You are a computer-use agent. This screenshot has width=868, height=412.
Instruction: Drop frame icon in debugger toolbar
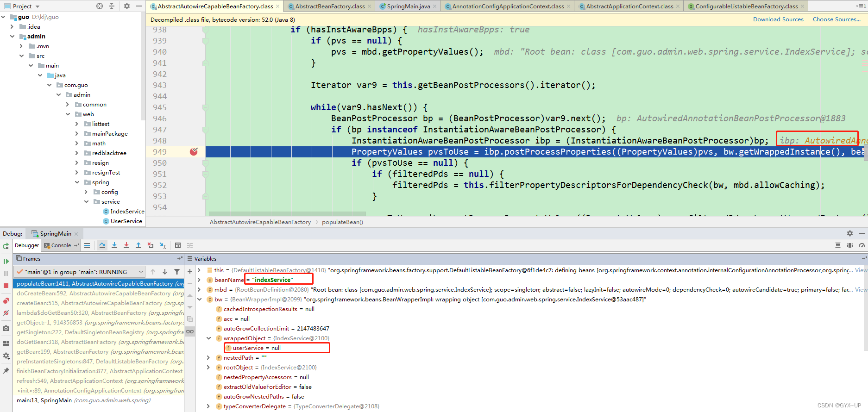click(151, 245)
